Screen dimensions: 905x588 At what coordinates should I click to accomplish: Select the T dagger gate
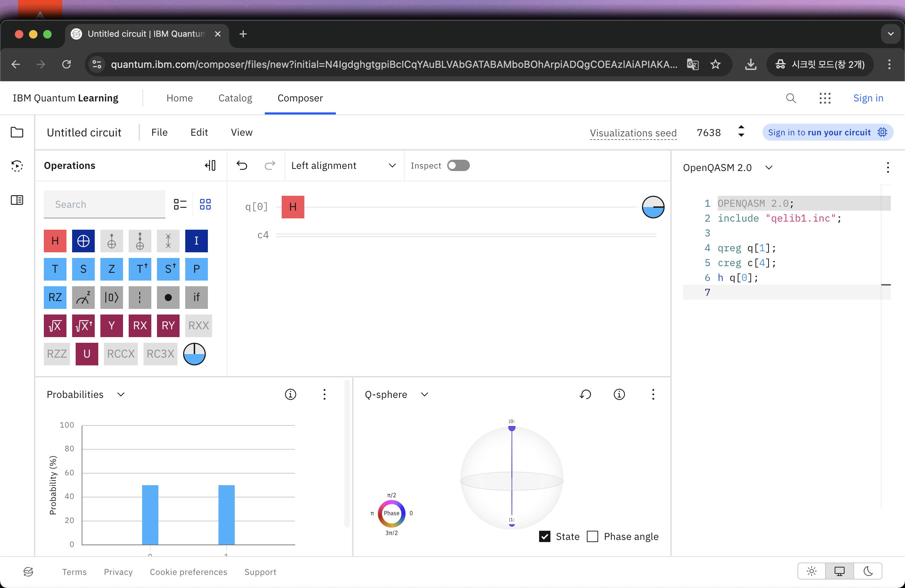[x=140, y=269]
